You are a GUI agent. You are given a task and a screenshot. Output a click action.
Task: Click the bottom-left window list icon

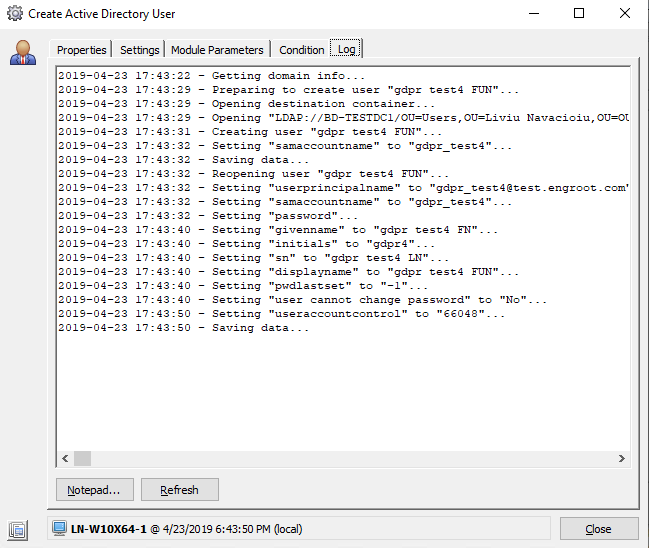pos(18,529)
